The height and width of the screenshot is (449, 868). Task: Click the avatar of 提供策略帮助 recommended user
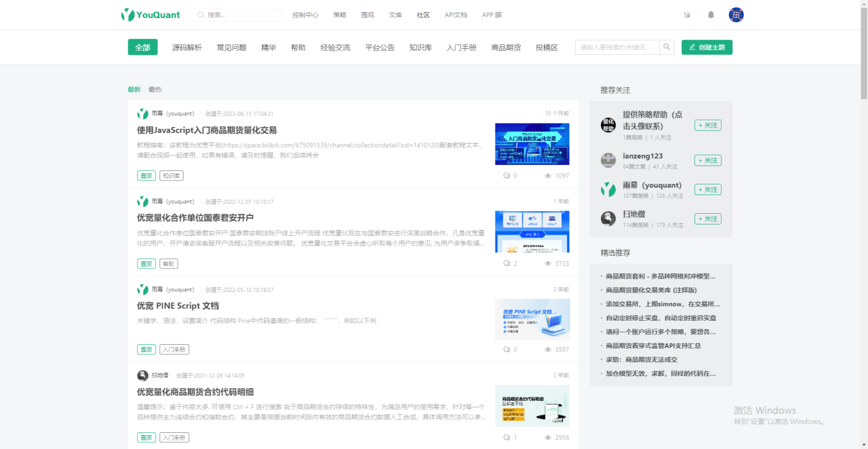click(x=608, y=125)
